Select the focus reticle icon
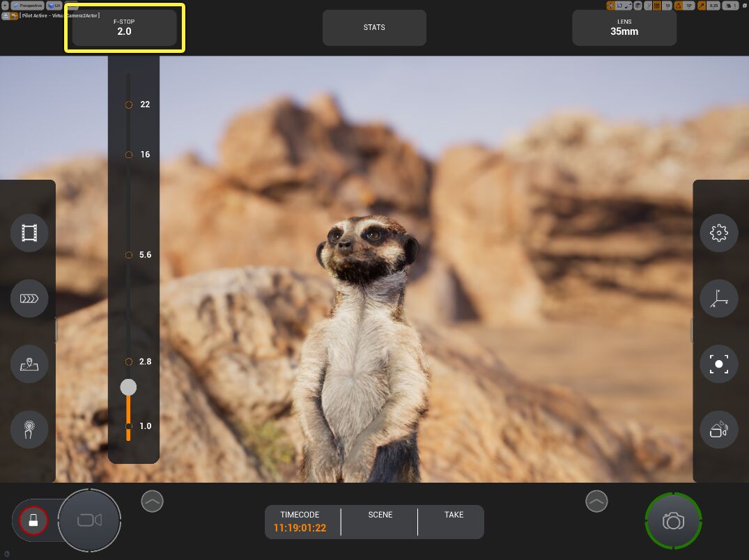Image resolution: width=749 pixels, height=560 pixels. (x=718, y=364)
